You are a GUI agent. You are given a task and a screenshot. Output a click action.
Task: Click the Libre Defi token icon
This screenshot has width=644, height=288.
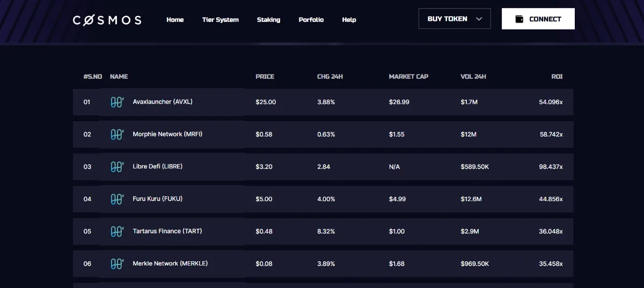coord(117,167)
